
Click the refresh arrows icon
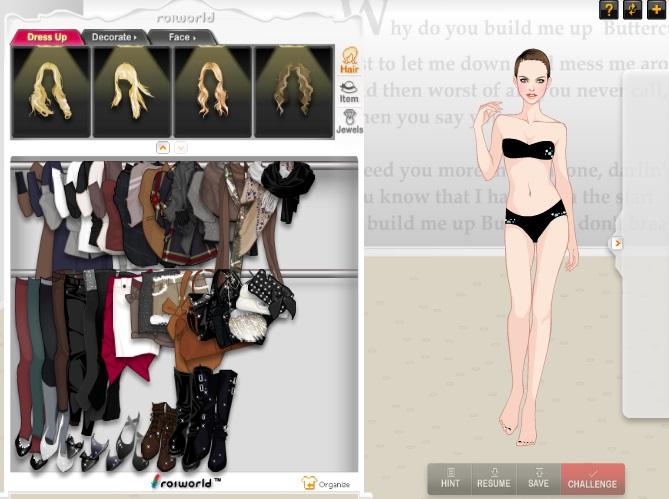point(632,10)
